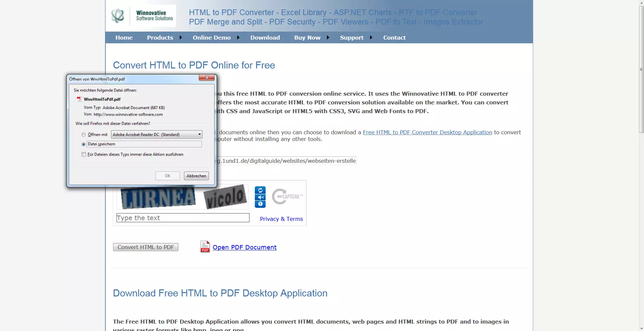Check 'Für Dateien dieses Typs immer' checkbox
The image size is (644, 331).
coord(84,154)
